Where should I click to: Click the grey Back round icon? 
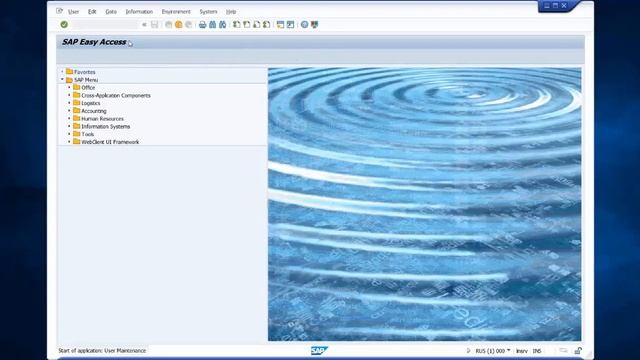click(x=169, y=24)
